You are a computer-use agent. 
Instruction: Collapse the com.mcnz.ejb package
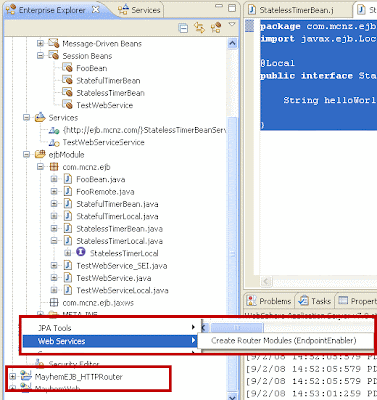coord(40,167)
